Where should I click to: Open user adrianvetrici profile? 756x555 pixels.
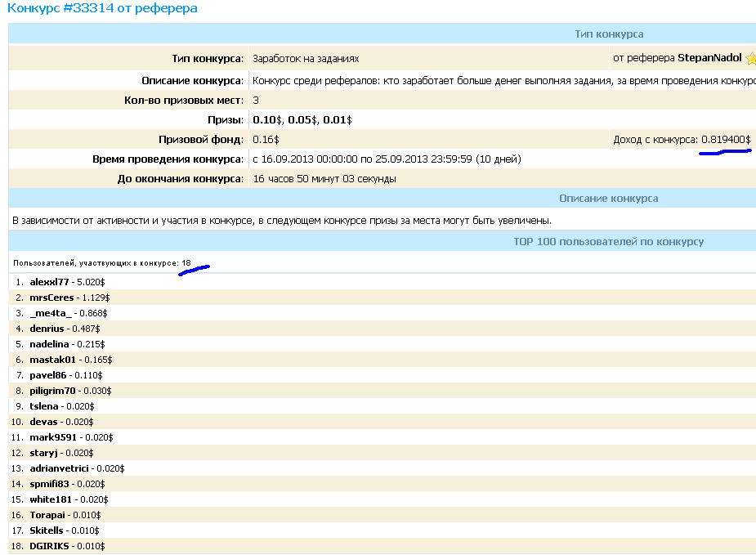click(x=60, y=468)
